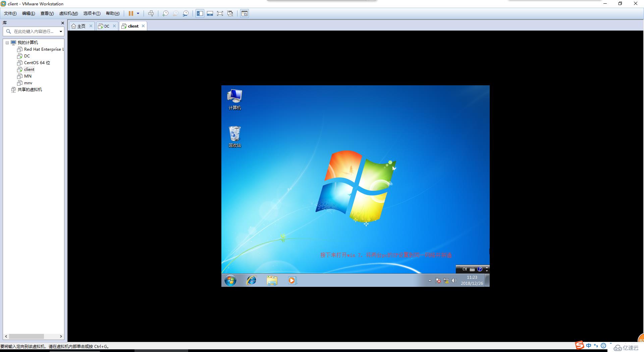The height and width of the screenshot is (352, 644).
Task: Enter full screen mode toolbar icon
Action: coord(220,13)
